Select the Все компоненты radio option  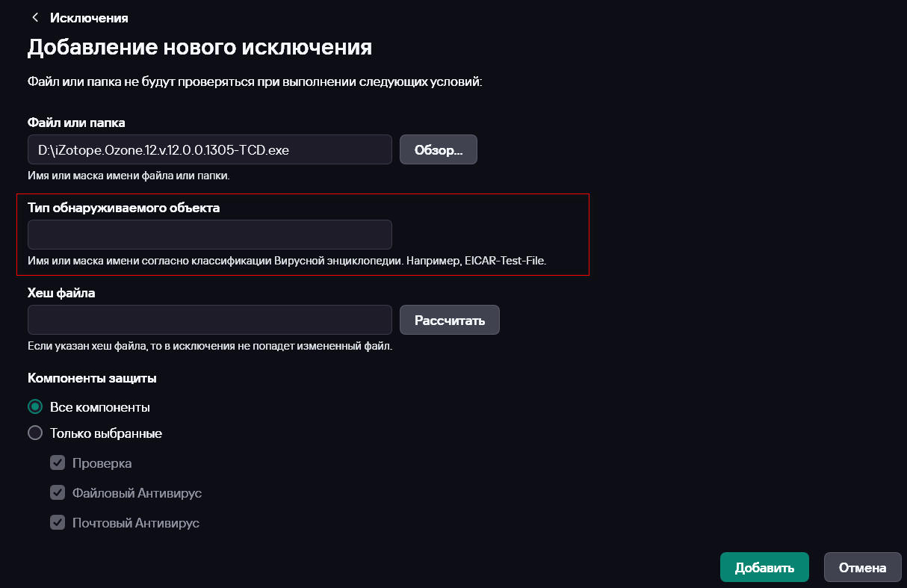click(35, 407)
